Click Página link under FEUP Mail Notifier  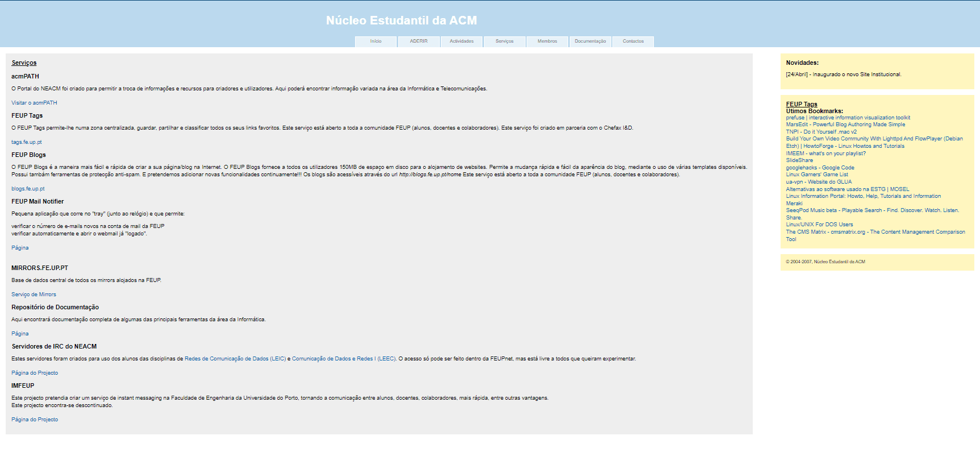(x=20, y=248)
